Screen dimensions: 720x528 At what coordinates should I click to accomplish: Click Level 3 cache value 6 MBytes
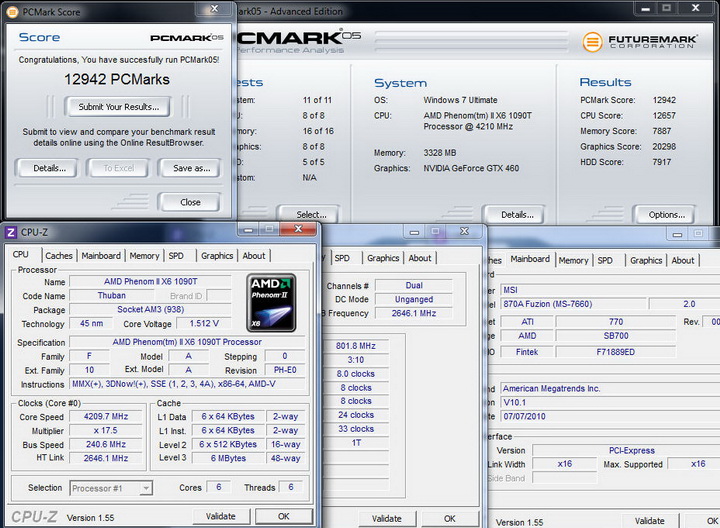tap(228, 458)
